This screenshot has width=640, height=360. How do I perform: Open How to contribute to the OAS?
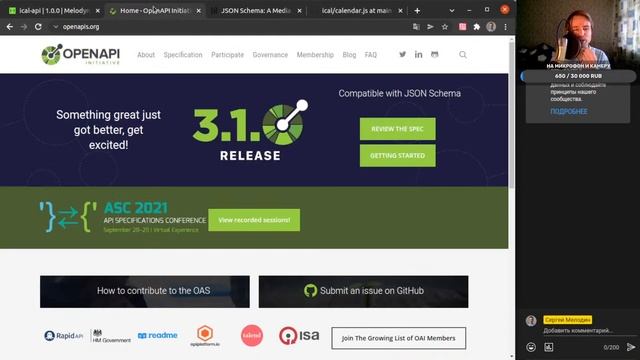coord(145,291)
